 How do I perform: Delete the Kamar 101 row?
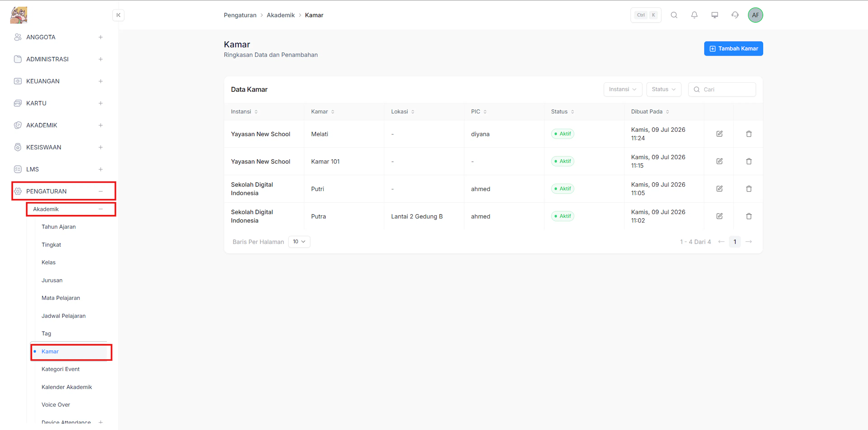point(749,161)
